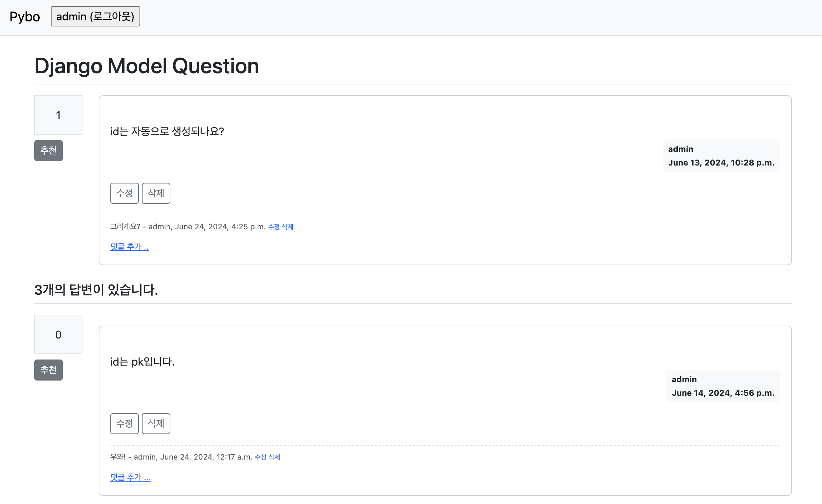822x504 pixels.
Task: Click the question author badge dated June 13
Action: 721,156
